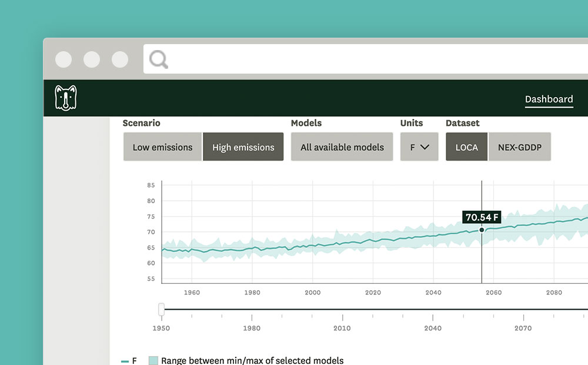This screenshot has height=365, width=588.
Task: Click the magnifier icon in the address bar
Action: pos(158,59)
